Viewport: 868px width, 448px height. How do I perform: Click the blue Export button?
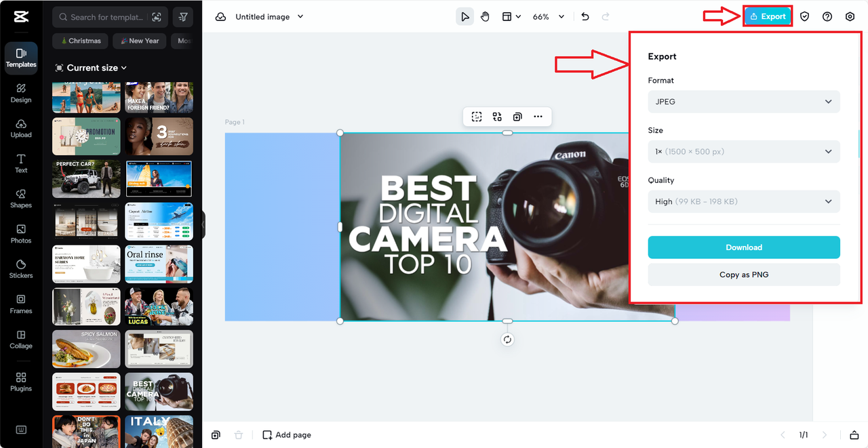(768, 16)
